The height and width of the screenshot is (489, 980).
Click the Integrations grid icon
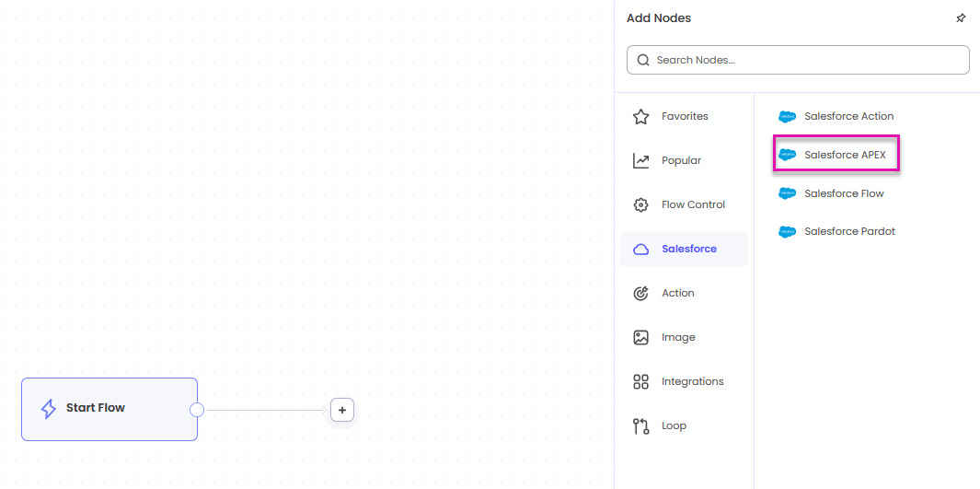point(640,381)
